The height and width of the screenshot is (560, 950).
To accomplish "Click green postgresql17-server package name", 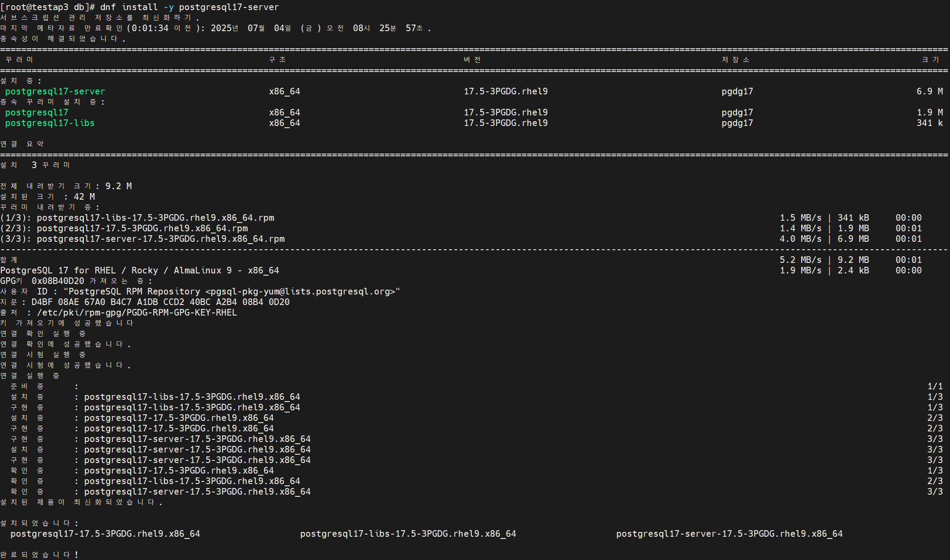I will [55, 91].
